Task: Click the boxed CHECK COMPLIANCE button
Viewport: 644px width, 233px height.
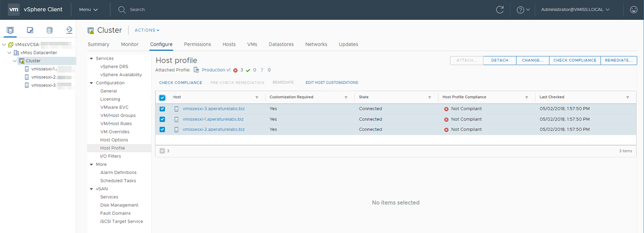Action: [575, 61]
